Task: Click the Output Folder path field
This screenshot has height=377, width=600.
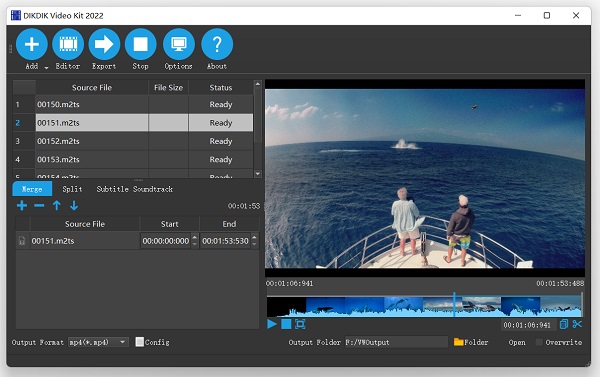Action: click(396, 342)
